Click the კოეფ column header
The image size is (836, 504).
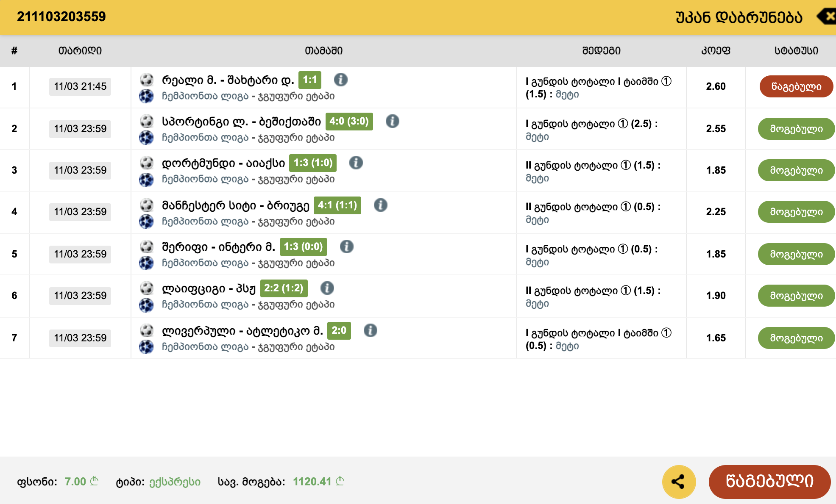[716, 51]
